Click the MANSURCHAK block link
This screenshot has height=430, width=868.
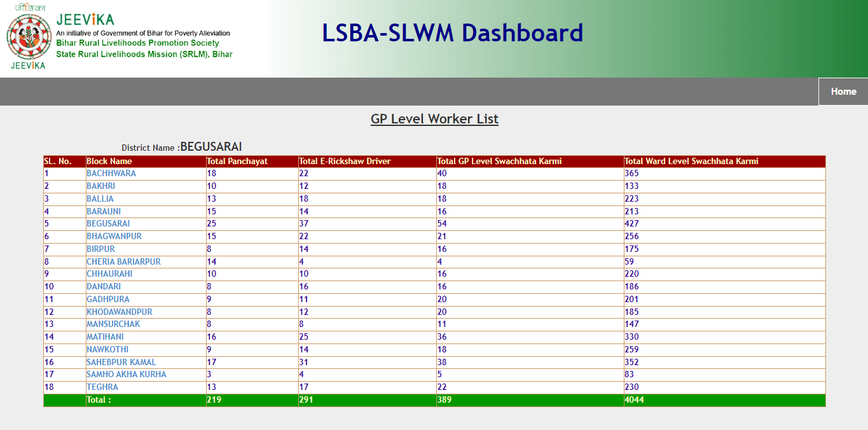pyautogui.click(x=112, y=324)
